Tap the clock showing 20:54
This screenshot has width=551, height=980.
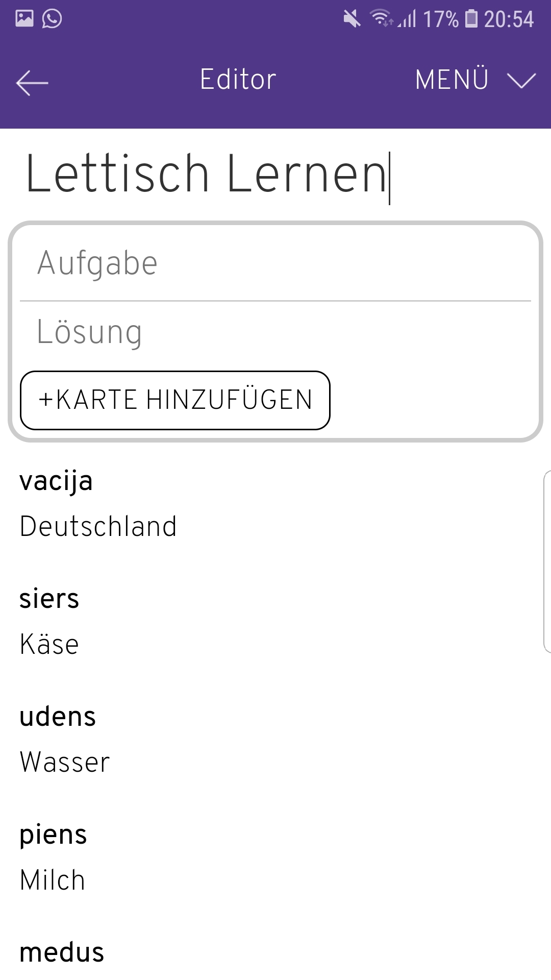click(509, 19)
